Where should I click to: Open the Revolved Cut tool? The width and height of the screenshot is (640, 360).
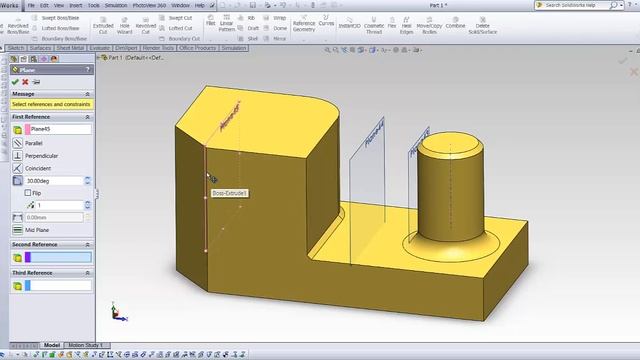(x=146, y=25)
